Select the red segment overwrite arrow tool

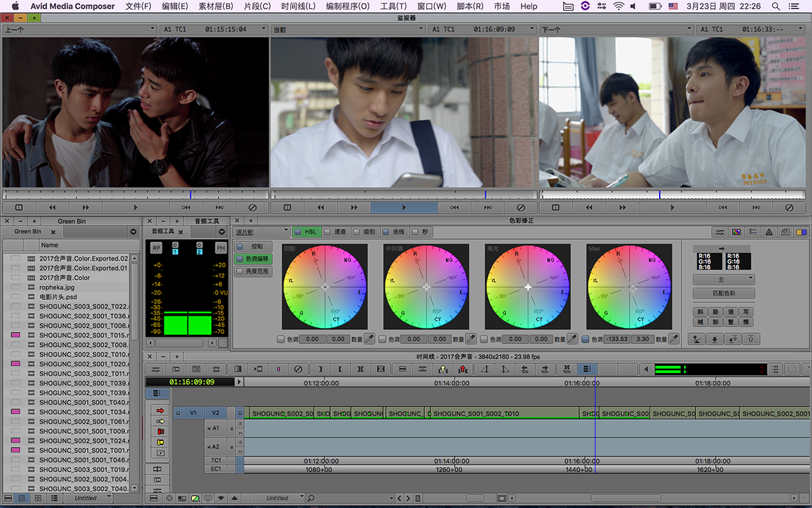point(160,410)
